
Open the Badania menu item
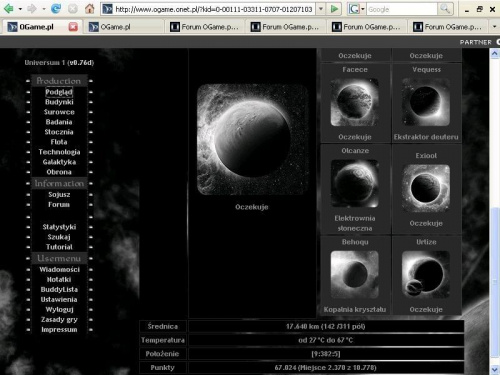pyautogui.click(x=59, y=122)
